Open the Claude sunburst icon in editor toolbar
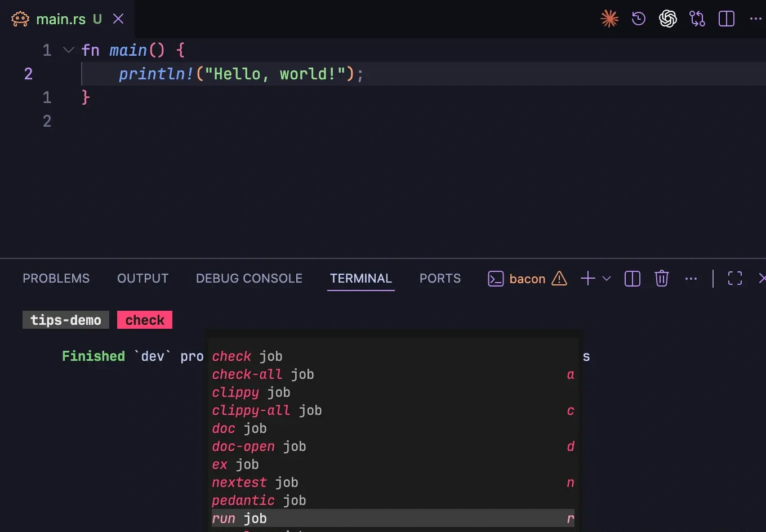This screenshot has width=766, height=532. click(609, 19)
